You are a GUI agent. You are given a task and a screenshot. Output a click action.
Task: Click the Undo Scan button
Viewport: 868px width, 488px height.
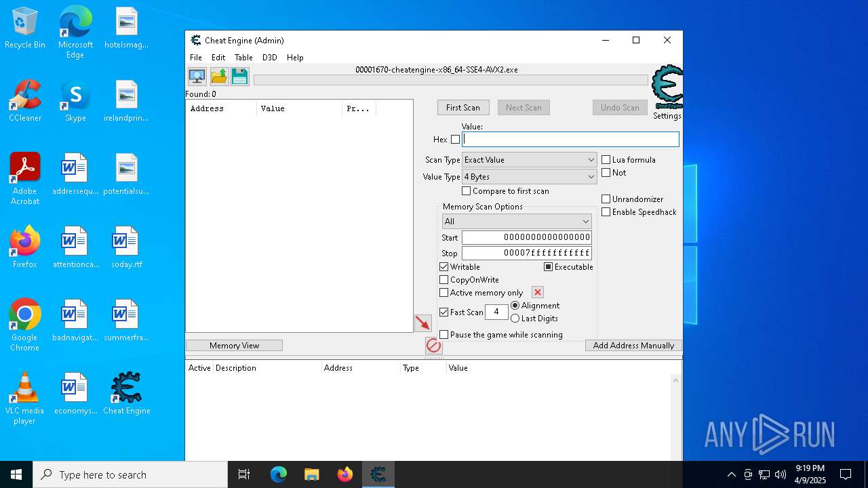tap(620, 108)
